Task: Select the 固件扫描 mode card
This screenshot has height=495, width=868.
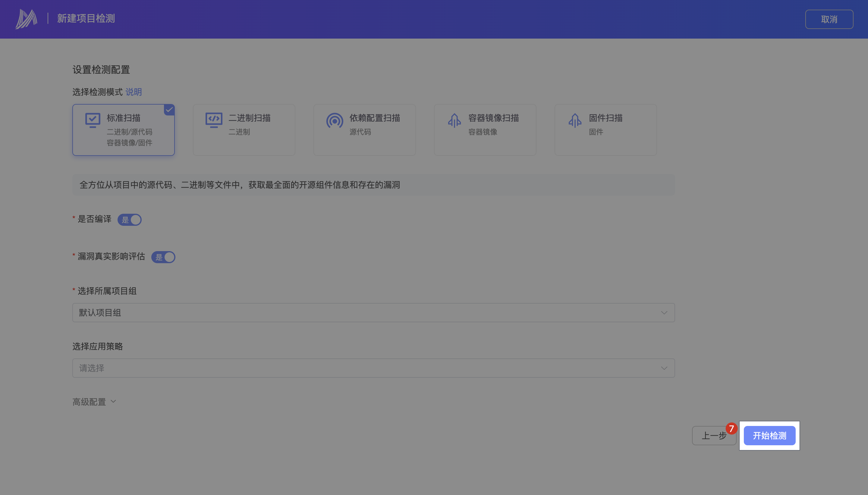Action: tap(605, 130)
